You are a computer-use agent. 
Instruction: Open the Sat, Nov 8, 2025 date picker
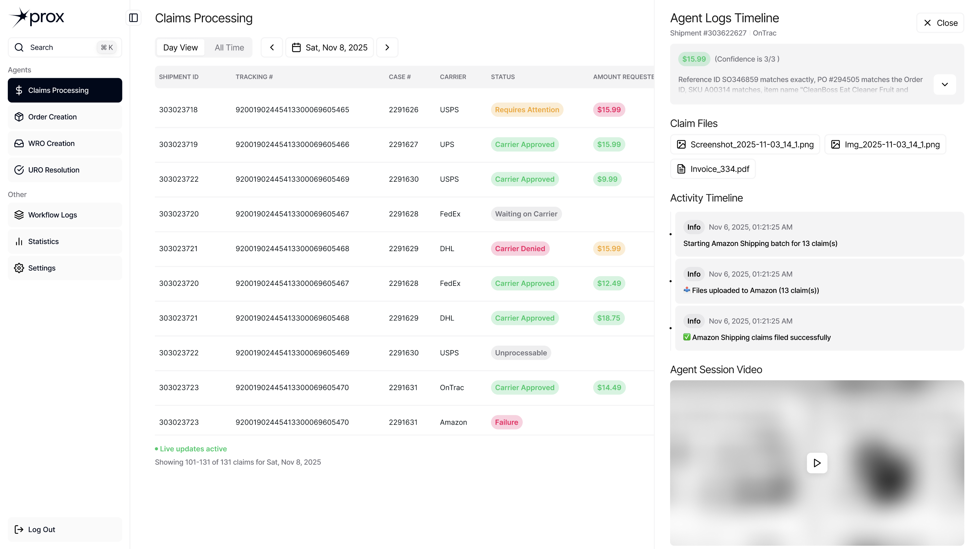click(x=329, y=48)
